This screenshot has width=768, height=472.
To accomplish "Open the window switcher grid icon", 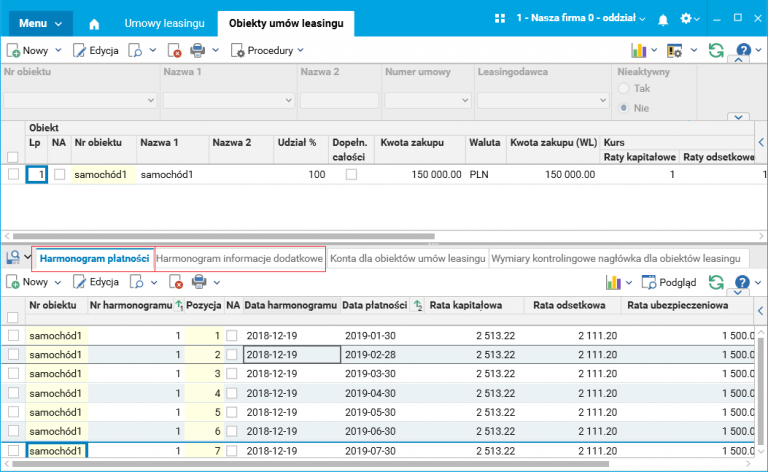I will coord(500,19).
